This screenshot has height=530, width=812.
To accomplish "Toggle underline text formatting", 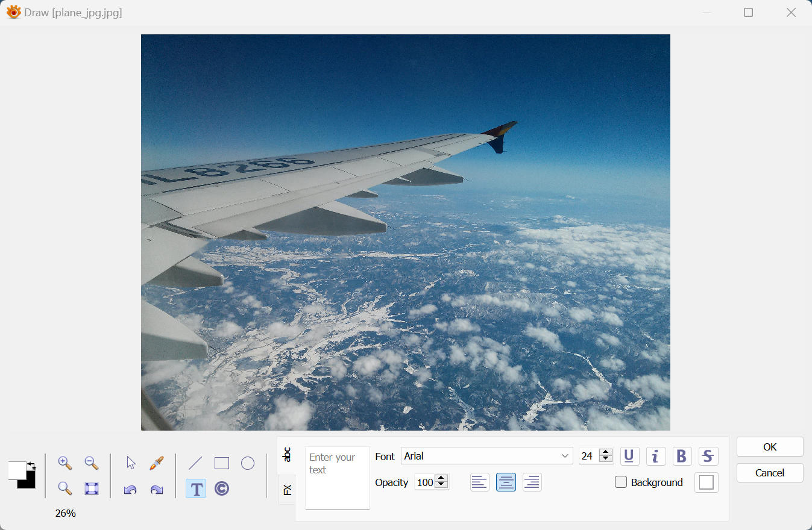I will click(x=629, y=456).
